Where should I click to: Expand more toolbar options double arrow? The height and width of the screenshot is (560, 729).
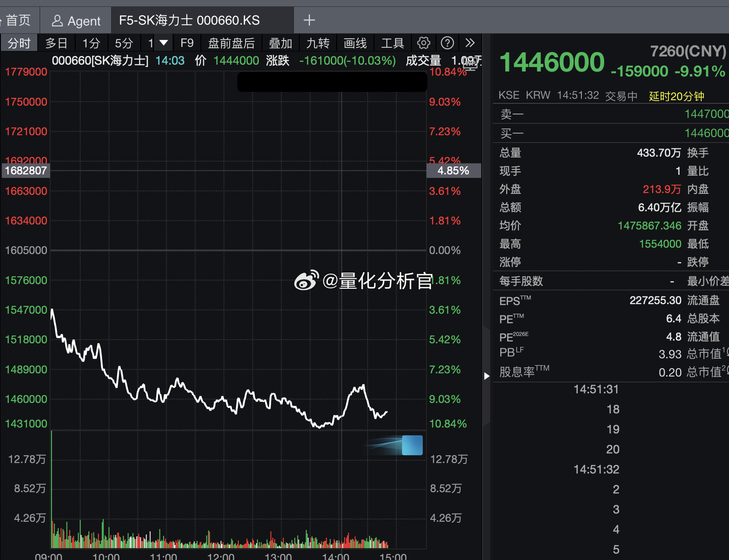point(470,43)
